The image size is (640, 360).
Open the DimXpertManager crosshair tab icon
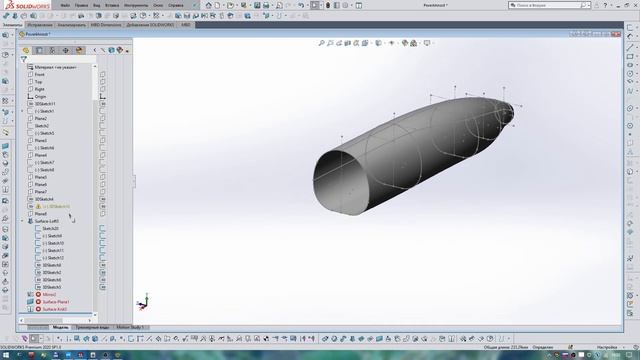pyautogui.click(x=66, y=50)
